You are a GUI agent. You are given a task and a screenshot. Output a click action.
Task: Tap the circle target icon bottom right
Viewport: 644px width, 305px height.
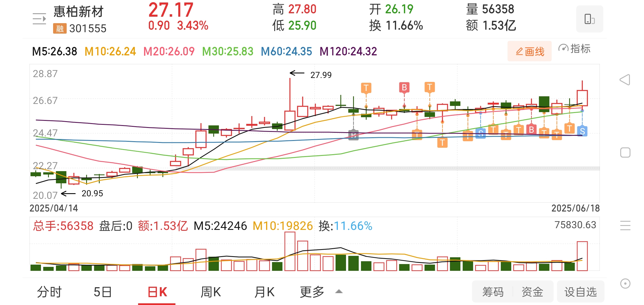tap(625, 283)
